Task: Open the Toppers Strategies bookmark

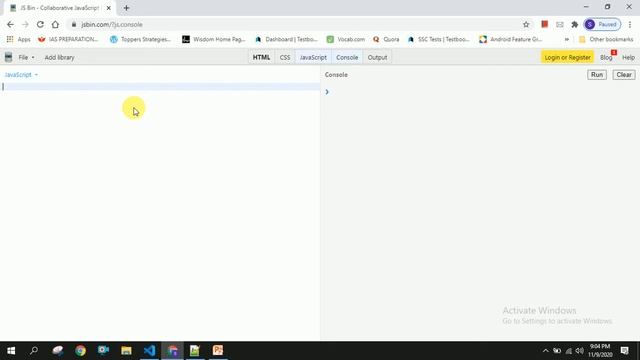Action: tap(140, 39)
